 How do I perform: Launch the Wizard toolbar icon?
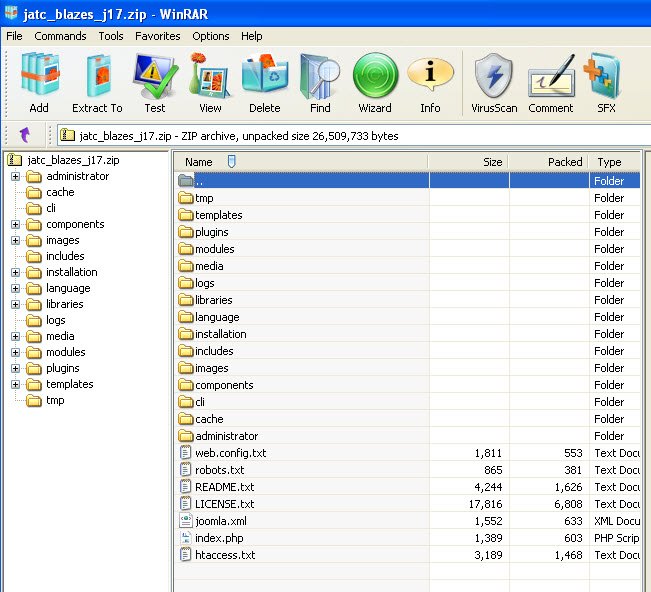pos(375,83)
